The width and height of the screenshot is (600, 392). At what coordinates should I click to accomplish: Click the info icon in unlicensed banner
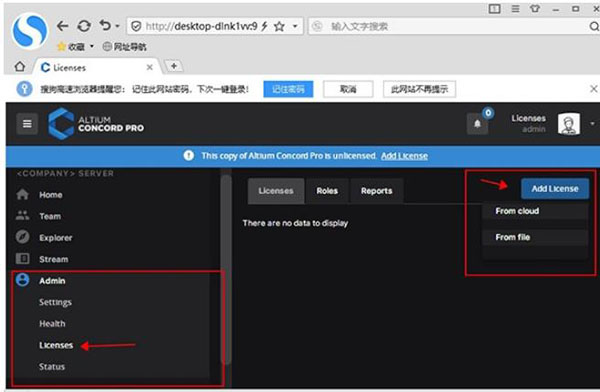pyautogui.click(x=189, y=155)
